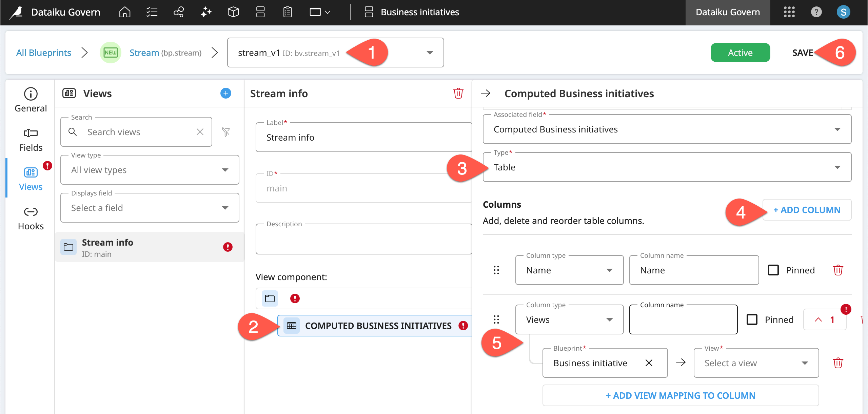Click the help question mark icon
Image resolution: width=868 pixels, height=414 pixels.
816,12
